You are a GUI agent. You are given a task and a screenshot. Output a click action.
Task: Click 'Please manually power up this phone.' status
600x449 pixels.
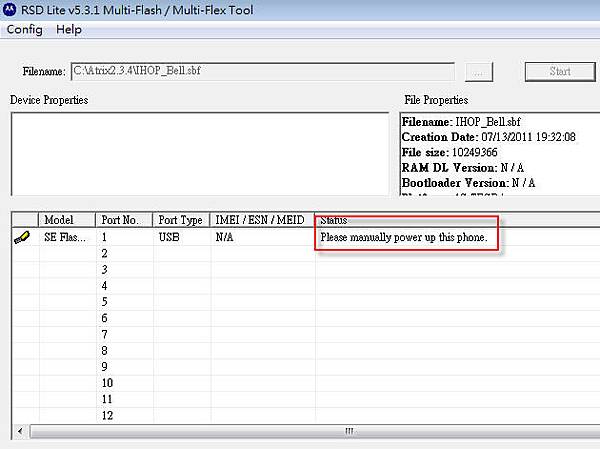coord(404,237)
